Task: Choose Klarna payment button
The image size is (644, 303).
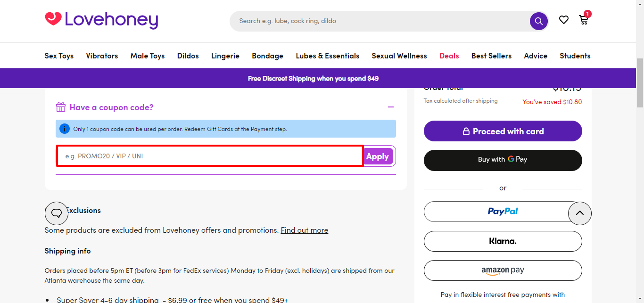Action: pos(503,241)
